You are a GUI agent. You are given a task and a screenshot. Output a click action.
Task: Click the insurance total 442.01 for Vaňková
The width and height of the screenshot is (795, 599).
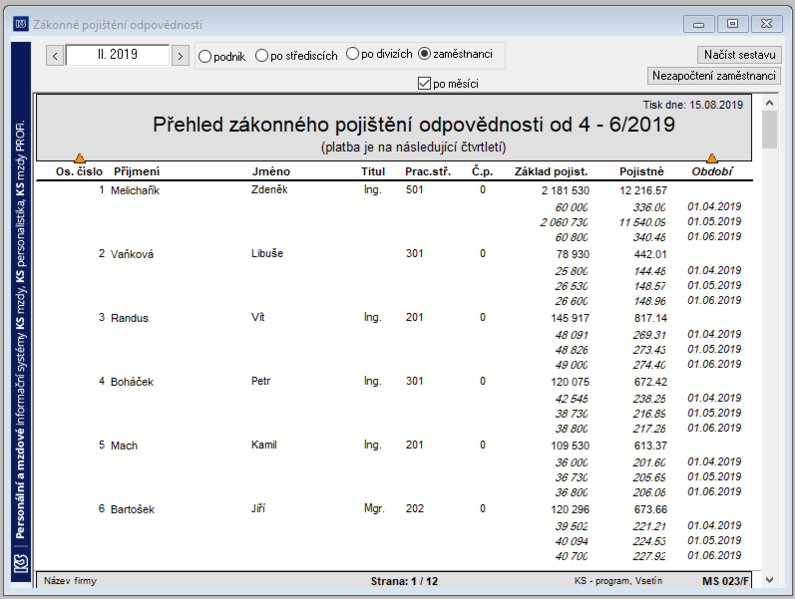click(x=650, y=254)
